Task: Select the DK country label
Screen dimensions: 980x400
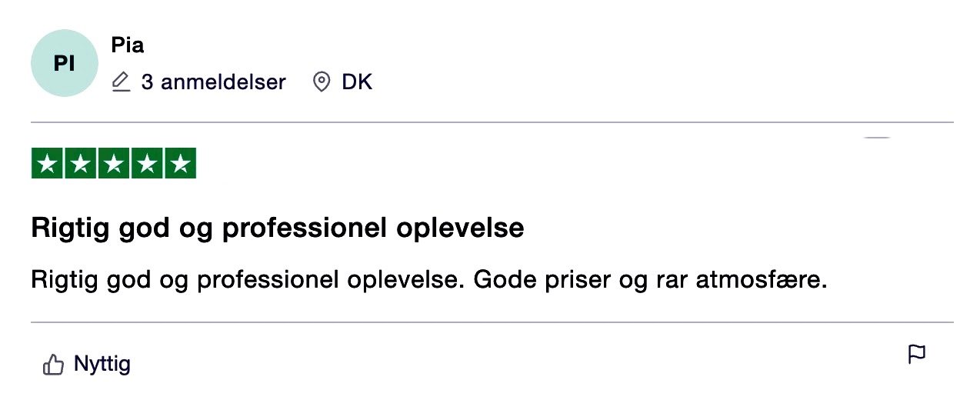Action: click(x=357, y=82)
